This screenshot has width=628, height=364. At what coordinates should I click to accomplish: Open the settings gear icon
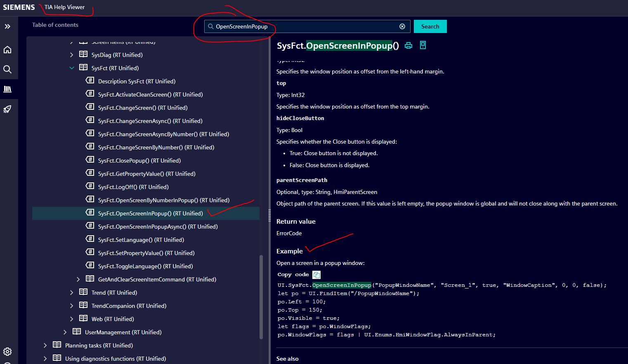point(7,352)
